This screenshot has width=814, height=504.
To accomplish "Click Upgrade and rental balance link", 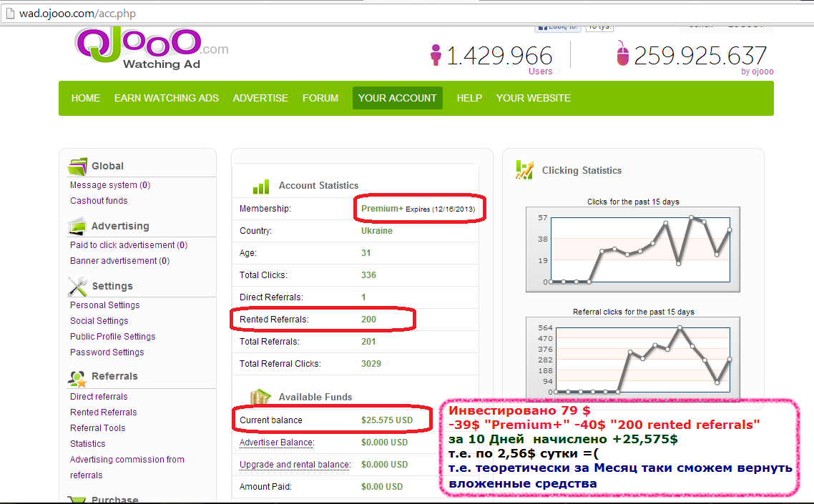I will (x=295, y=465).
